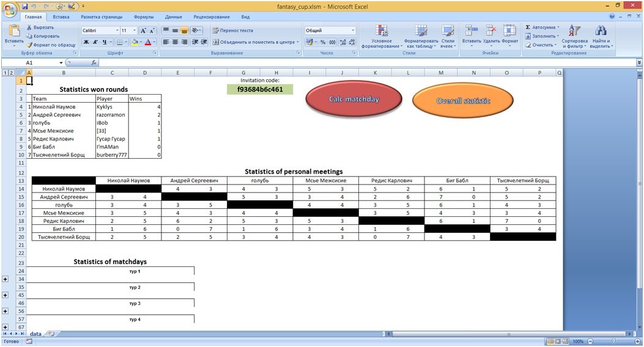Increase decimal places
This screenshot has width=644, height=347.
point(343,42)
